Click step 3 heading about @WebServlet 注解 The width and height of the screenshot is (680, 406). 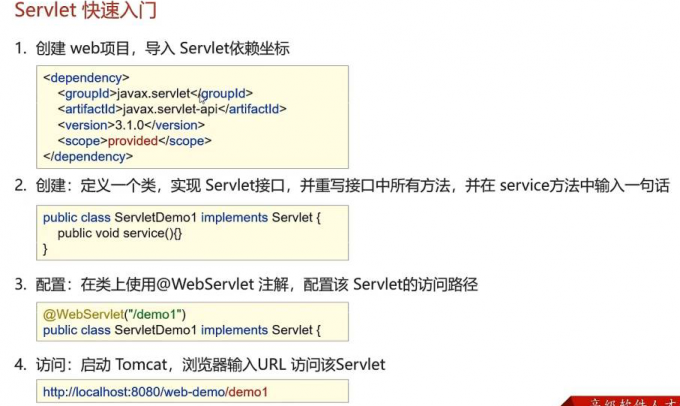tap(246, 285)
